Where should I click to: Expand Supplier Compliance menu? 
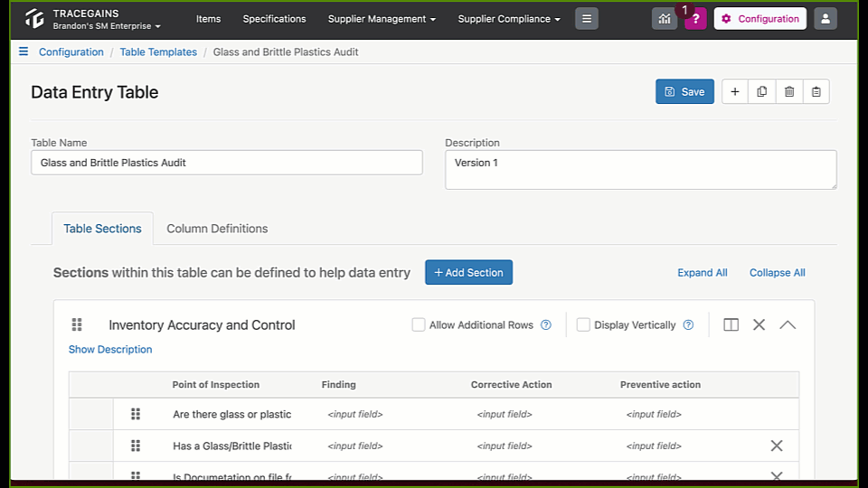click(509, 19)
